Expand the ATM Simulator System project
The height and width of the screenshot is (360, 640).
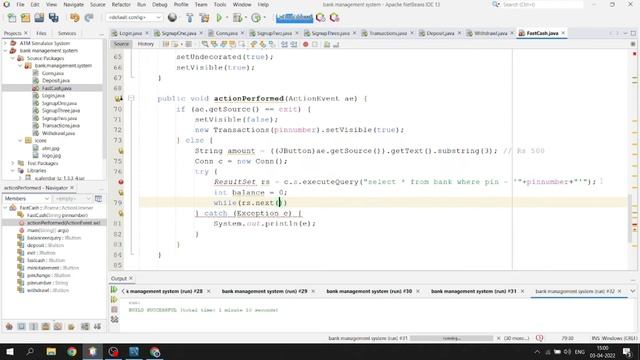(5, 43)
